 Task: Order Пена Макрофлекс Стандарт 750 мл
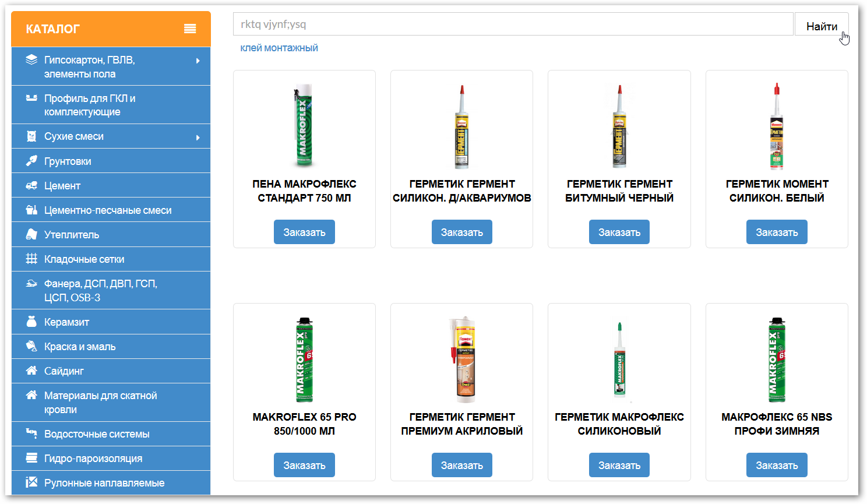point(304,232)
